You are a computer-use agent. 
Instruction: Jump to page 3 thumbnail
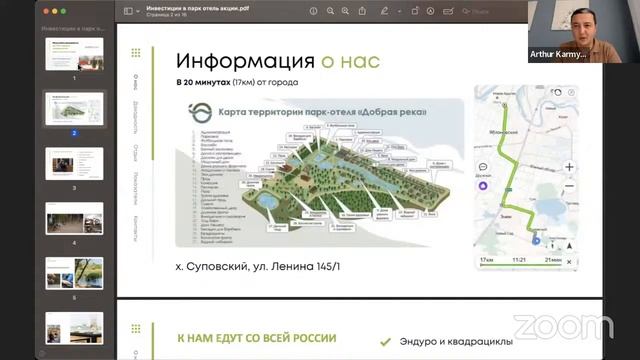pos(74,164)
